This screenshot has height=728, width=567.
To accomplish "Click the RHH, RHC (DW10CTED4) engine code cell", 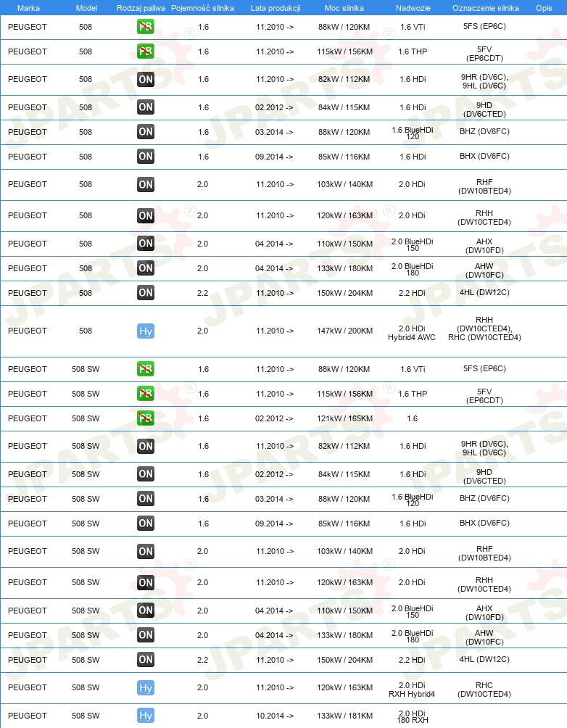I will pos(484,328).
